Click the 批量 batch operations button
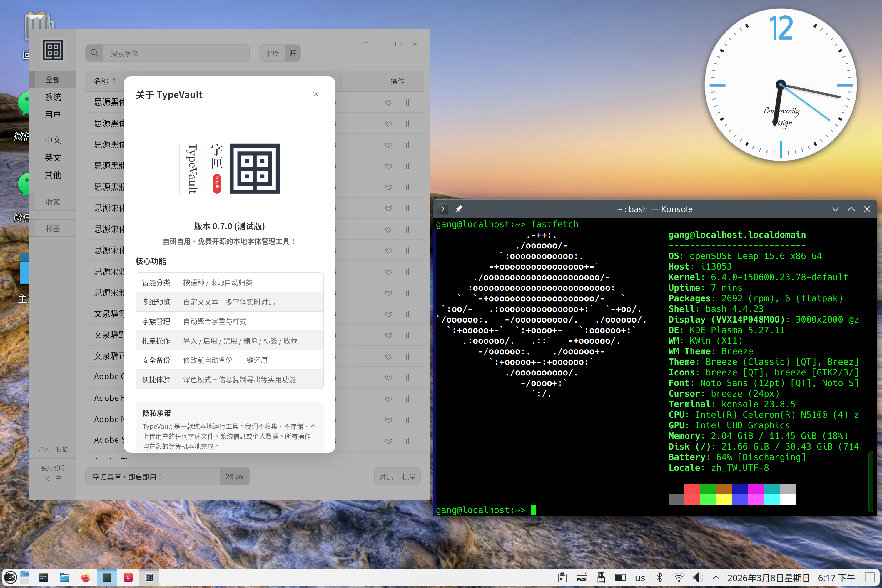Viewport: 882px width, 588px height. (x=410, y=476)
